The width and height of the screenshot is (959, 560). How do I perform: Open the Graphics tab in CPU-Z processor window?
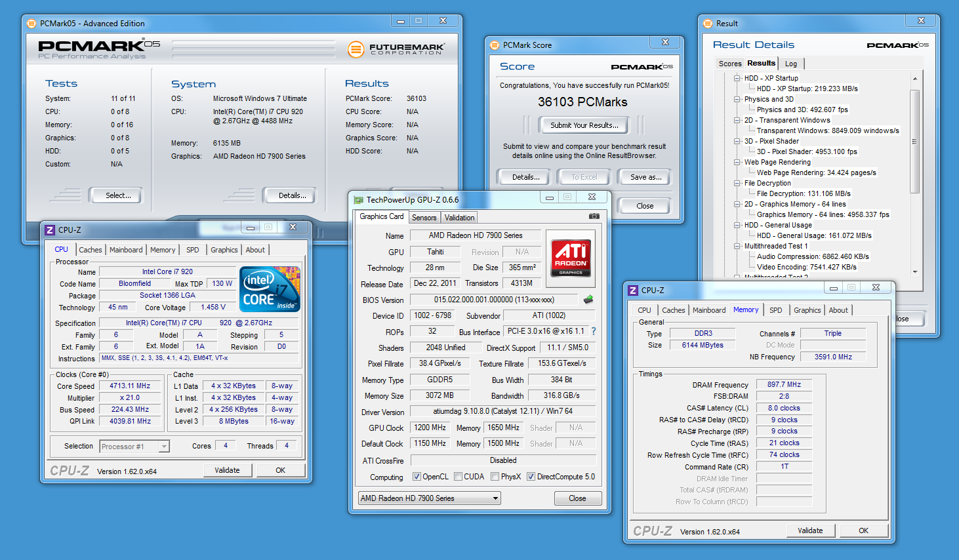point(224,250)
